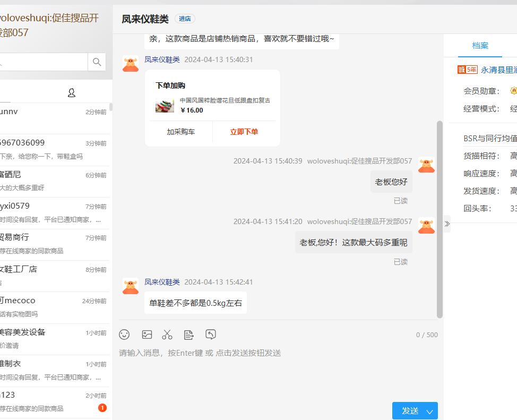Switch to the contacts person icon tab

coord(71,93)
